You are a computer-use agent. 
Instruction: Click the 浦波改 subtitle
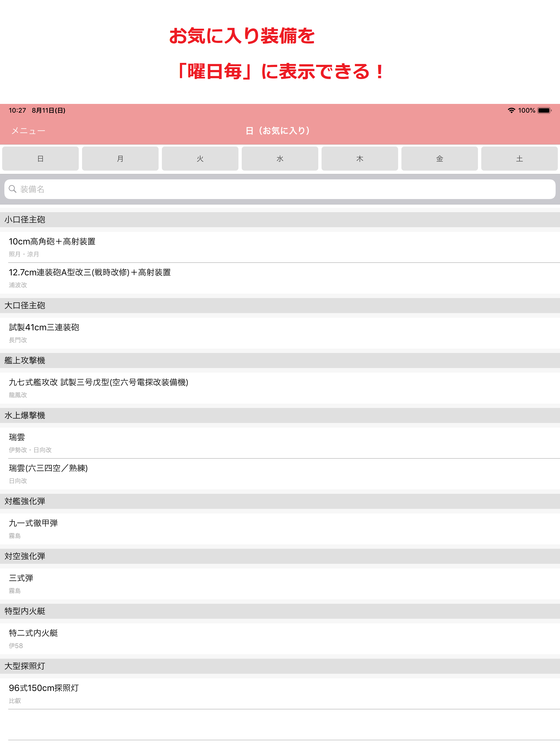coord(18,285)
